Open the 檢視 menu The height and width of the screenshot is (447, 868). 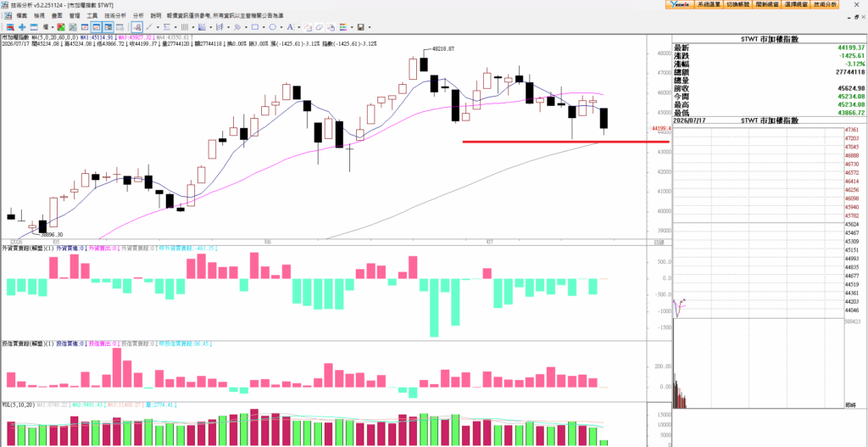tap(39, 15)
